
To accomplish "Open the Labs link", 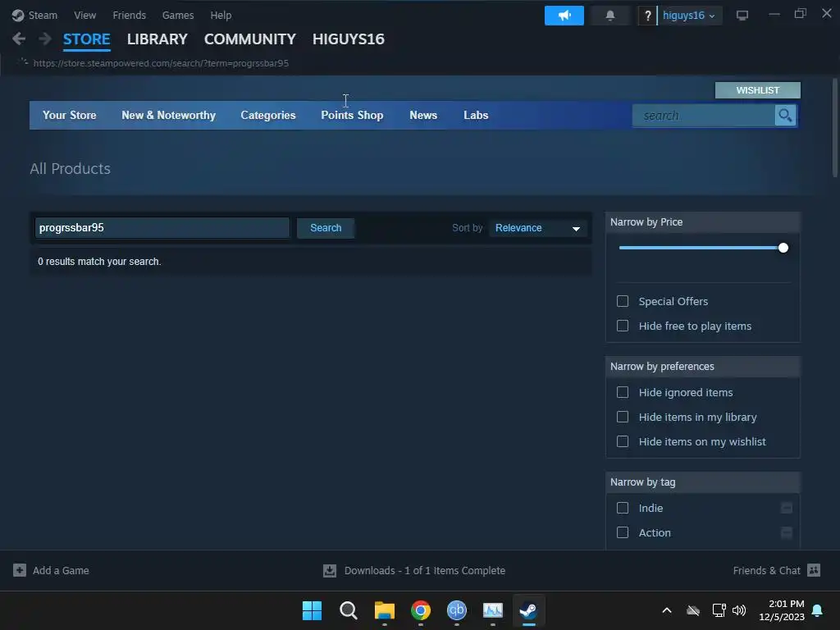I will pos(476,115).
